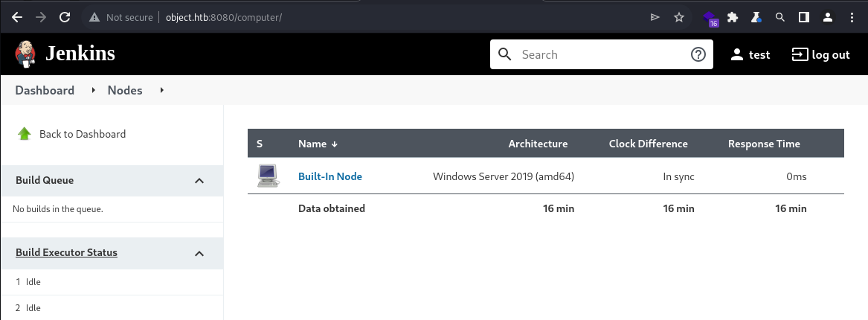The width and height of the screenshot is (868, 320).
Task: Go back using the browser back arrow
Action: tap(17, 17)
